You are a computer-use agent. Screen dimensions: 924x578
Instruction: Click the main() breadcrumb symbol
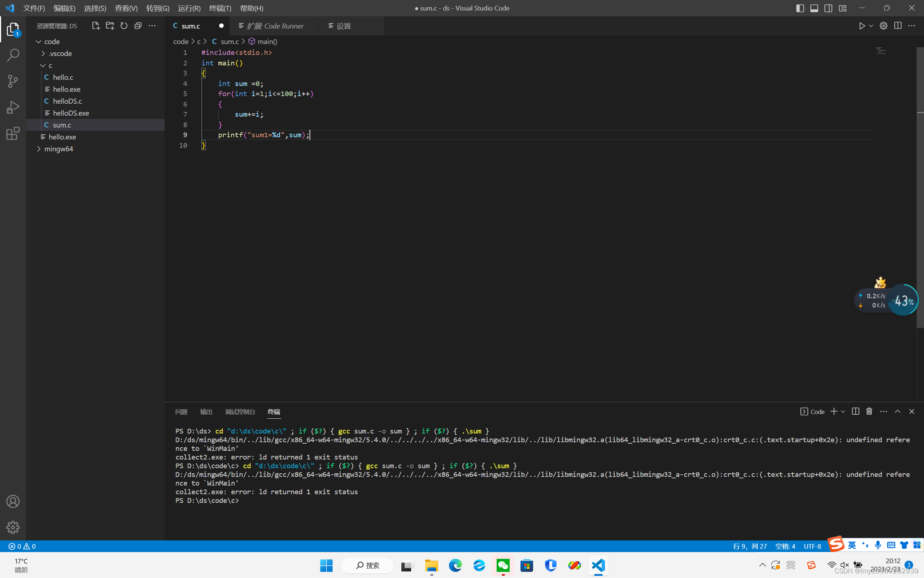(263, 41)
